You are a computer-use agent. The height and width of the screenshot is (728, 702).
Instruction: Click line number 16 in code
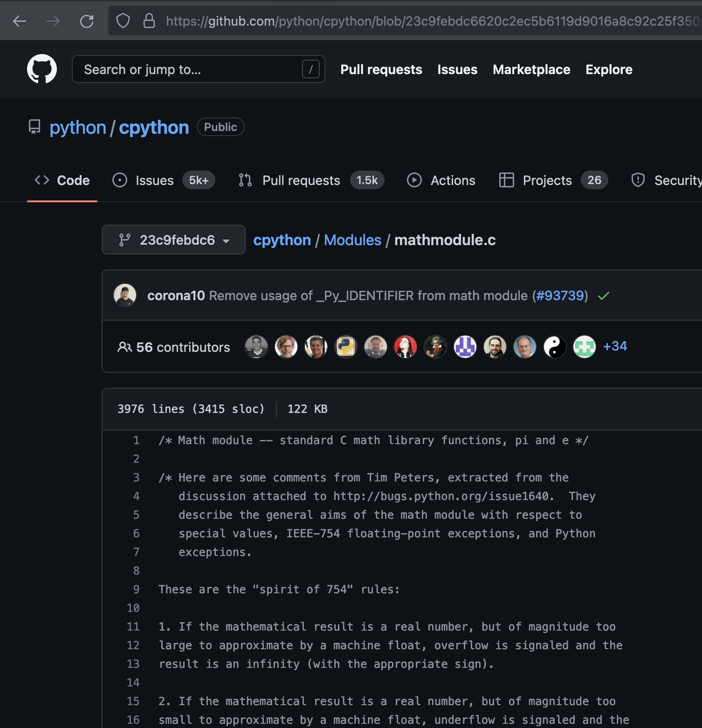133,720
